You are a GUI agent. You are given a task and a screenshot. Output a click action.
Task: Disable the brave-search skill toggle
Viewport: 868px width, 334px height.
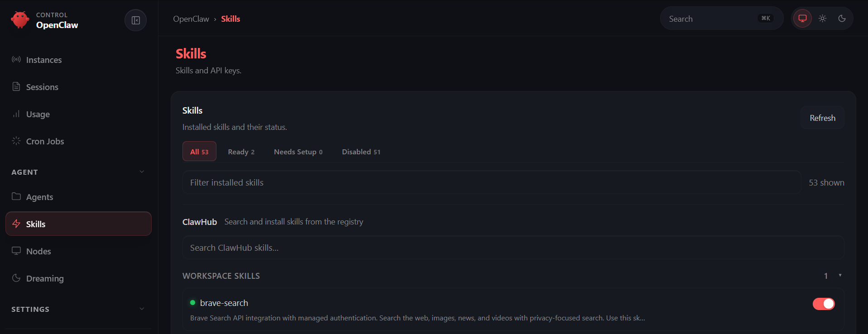(824, 304)
